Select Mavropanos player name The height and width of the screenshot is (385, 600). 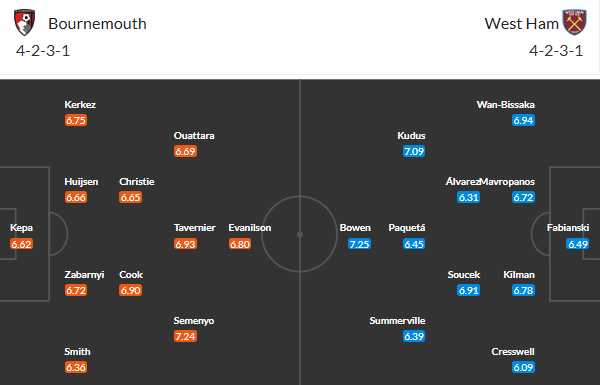click(507, 181)
